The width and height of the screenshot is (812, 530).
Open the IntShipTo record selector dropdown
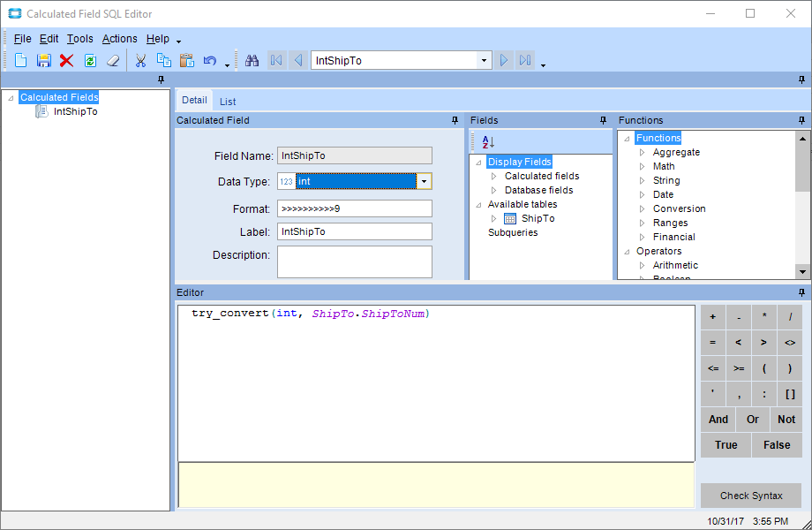click(484, 61)
